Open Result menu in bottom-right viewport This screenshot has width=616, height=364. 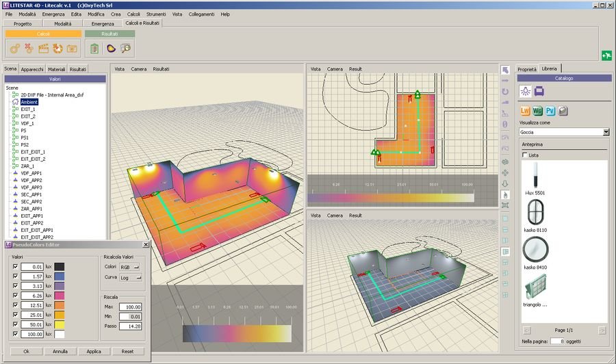click(355, 216)
